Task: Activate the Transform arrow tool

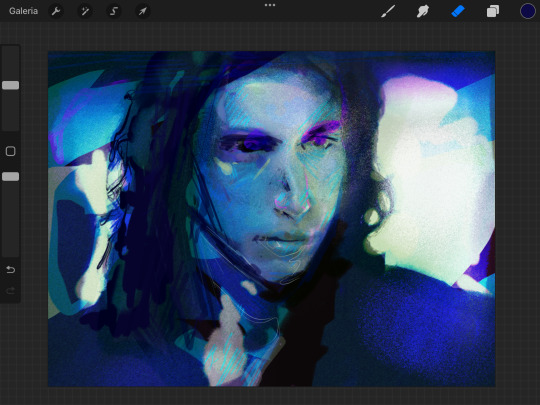Action: pos(142,11)
